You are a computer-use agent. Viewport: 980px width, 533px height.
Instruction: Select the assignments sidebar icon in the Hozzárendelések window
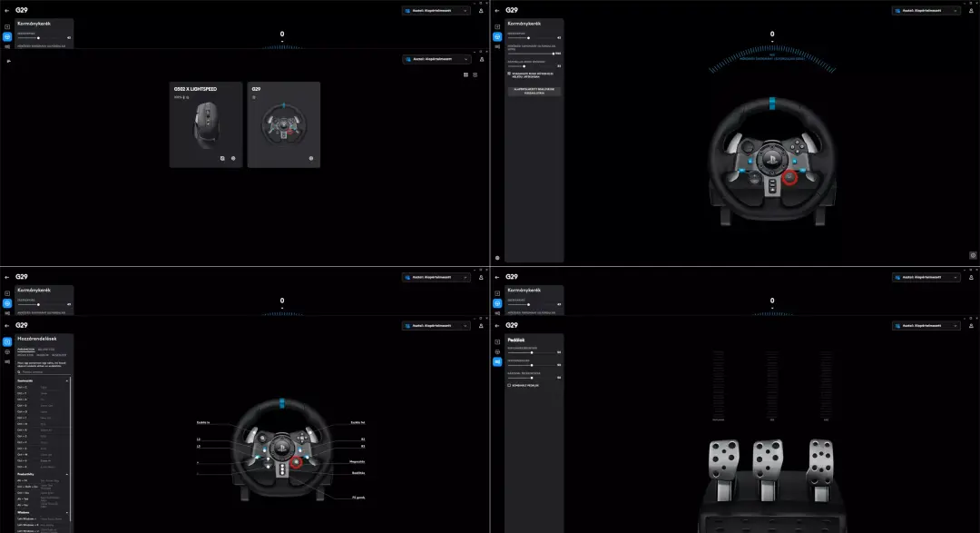point(7,342)
